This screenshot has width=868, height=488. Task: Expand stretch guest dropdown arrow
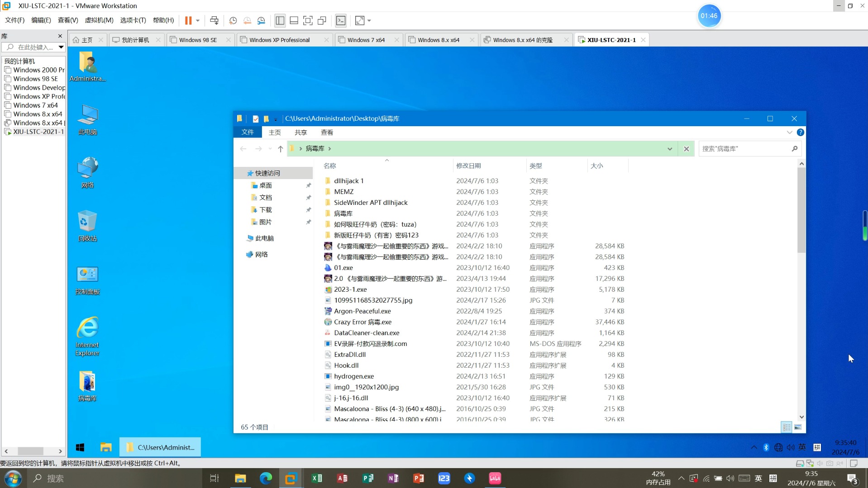(369, 20)
